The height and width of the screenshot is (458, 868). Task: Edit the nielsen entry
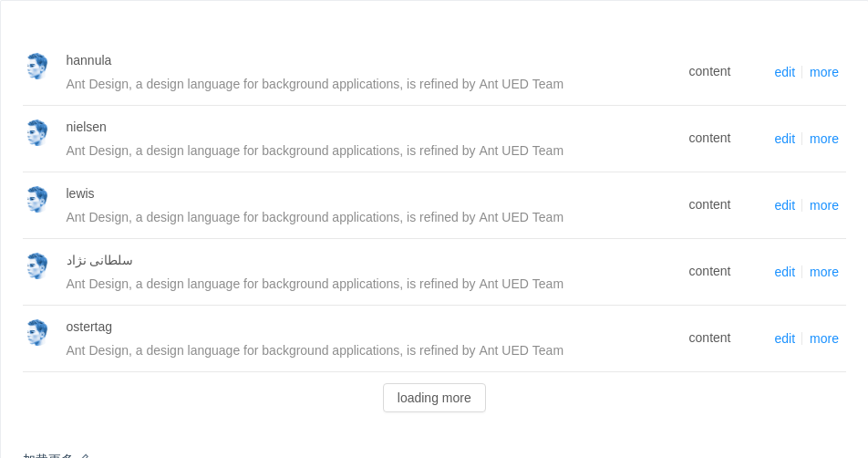tap(784, 139)
